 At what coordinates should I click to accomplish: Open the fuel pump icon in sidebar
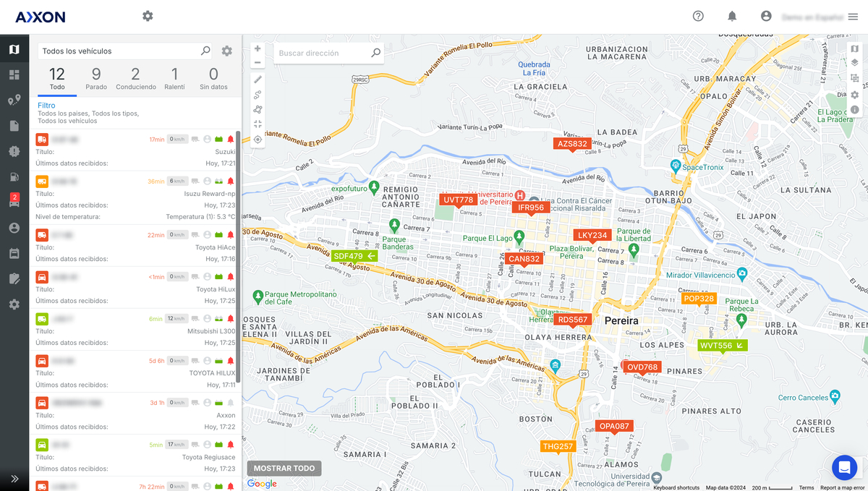tap(14, 176)
